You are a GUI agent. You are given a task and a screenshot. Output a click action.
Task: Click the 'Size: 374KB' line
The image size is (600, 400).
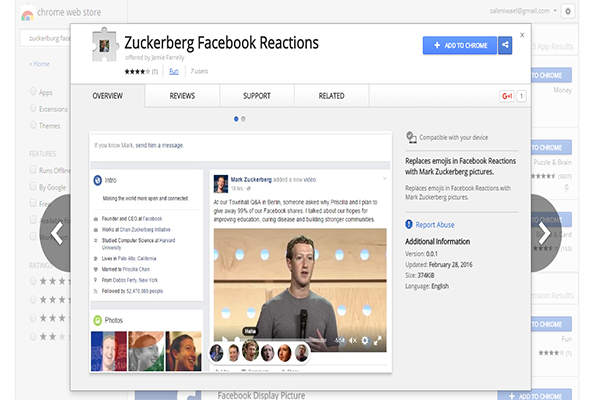coord(420,275)
